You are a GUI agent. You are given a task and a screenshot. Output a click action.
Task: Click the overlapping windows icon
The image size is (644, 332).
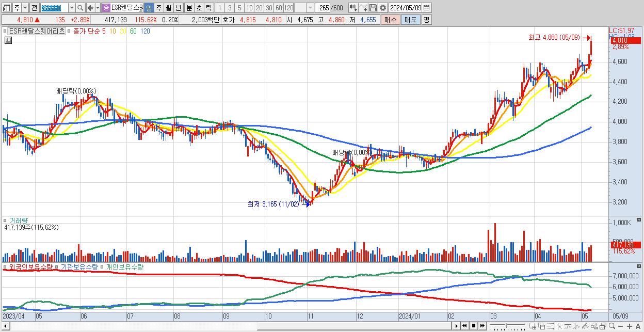click(x=541, y=326)
